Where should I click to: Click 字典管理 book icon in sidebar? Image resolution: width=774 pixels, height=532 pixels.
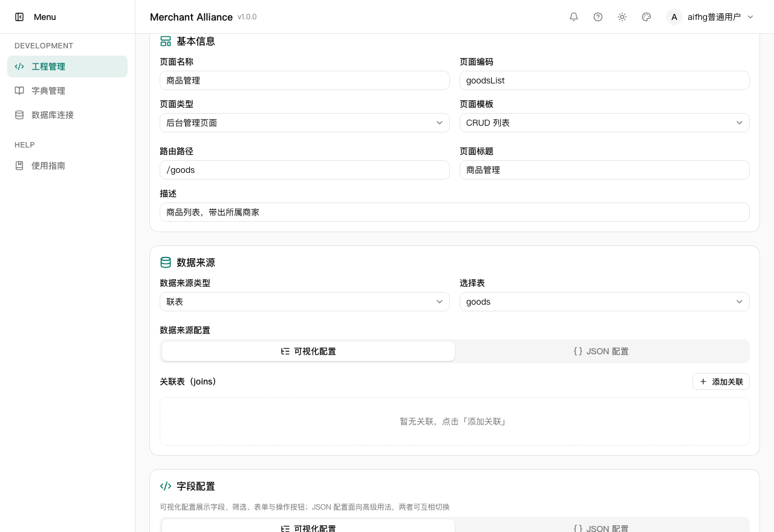coord(19,91)
